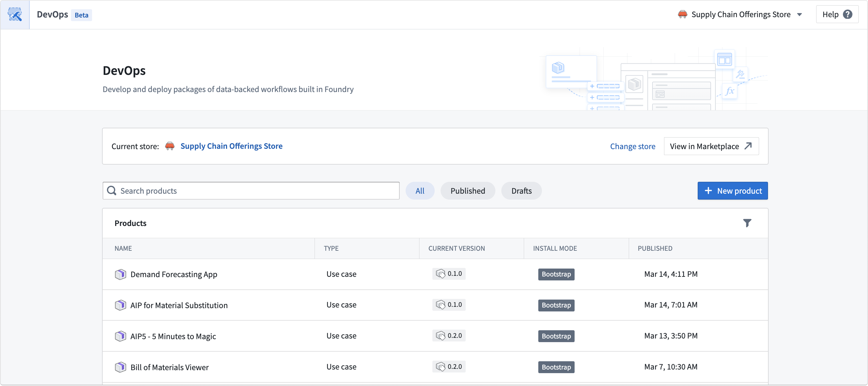Click the Search products input field
The image size is (868, 386).
(x=251, y=190)
